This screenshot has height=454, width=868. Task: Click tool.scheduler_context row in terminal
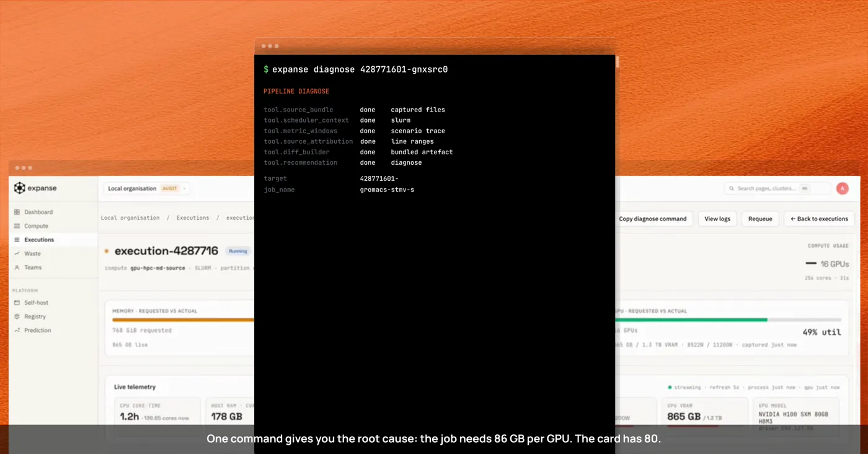pyautogui.click(x=337, y=120)
